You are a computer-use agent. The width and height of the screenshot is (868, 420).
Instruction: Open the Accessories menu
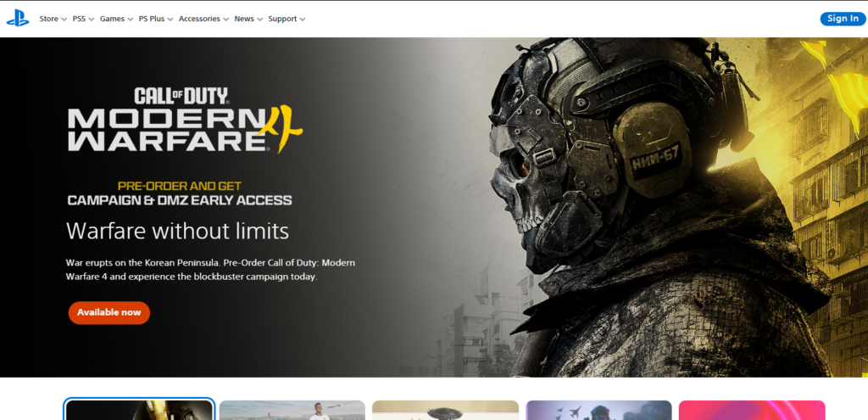tap(199, 19)
